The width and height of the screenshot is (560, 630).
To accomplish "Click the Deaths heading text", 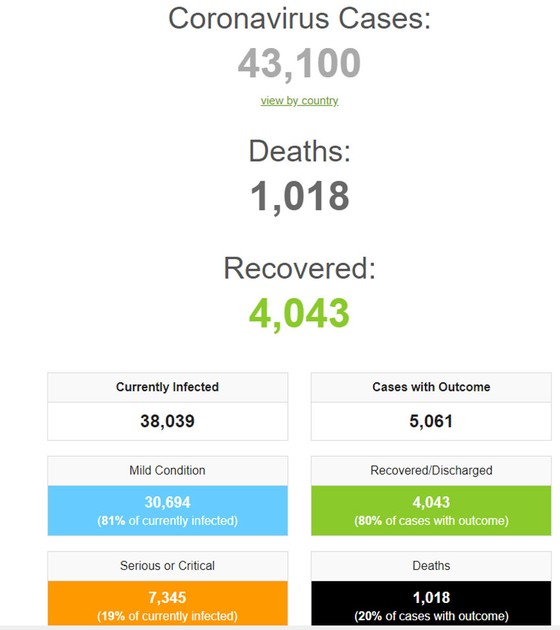I will coord(300,151).
